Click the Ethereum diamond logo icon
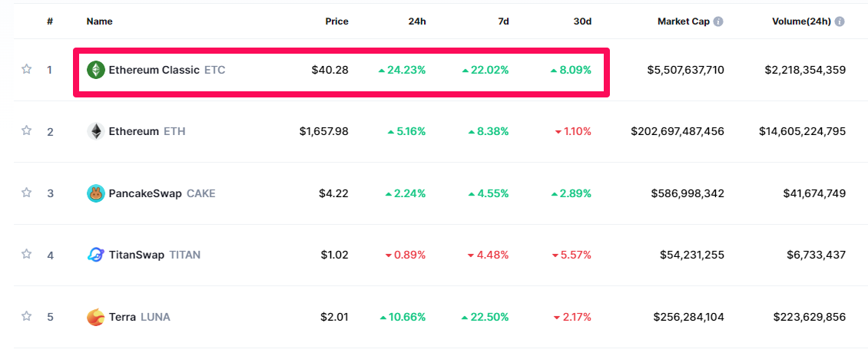Screen dimensions: 868x356 pos(95,131)
